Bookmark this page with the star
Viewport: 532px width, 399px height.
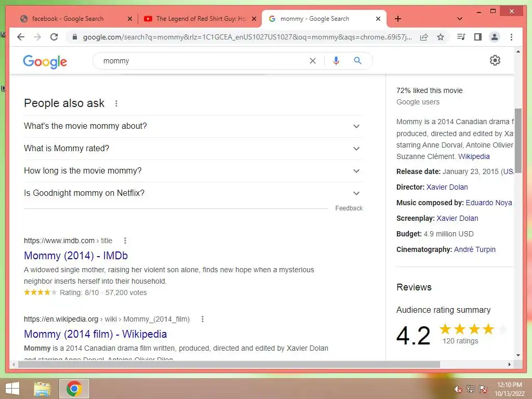tap(441, 37)
